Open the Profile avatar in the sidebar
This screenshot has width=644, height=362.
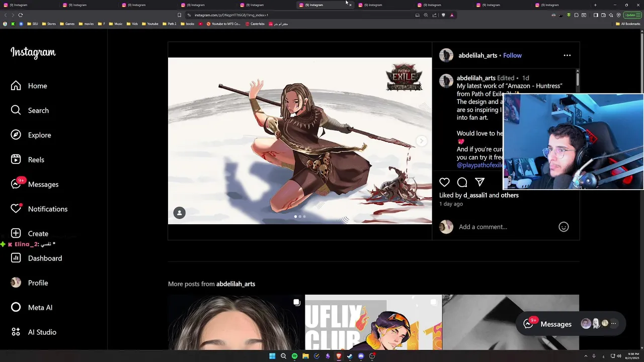point(16,283)
